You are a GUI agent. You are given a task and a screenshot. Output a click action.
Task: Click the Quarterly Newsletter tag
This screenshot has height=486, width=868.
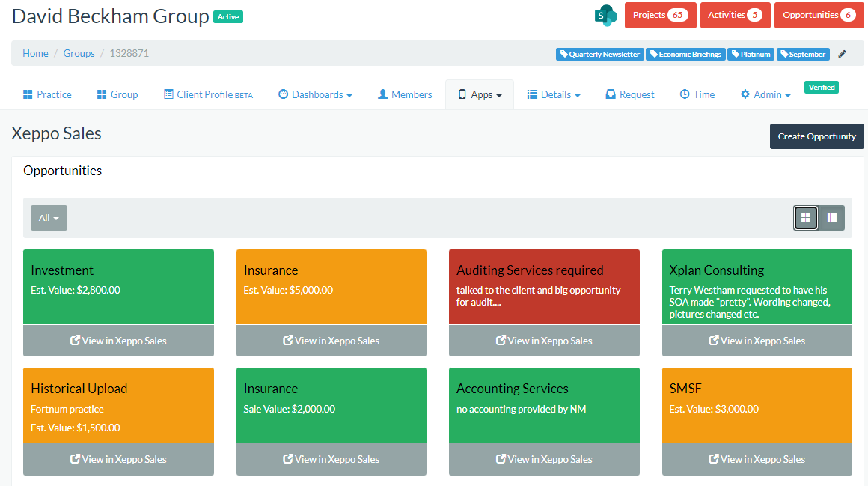[x=600, y=55]
